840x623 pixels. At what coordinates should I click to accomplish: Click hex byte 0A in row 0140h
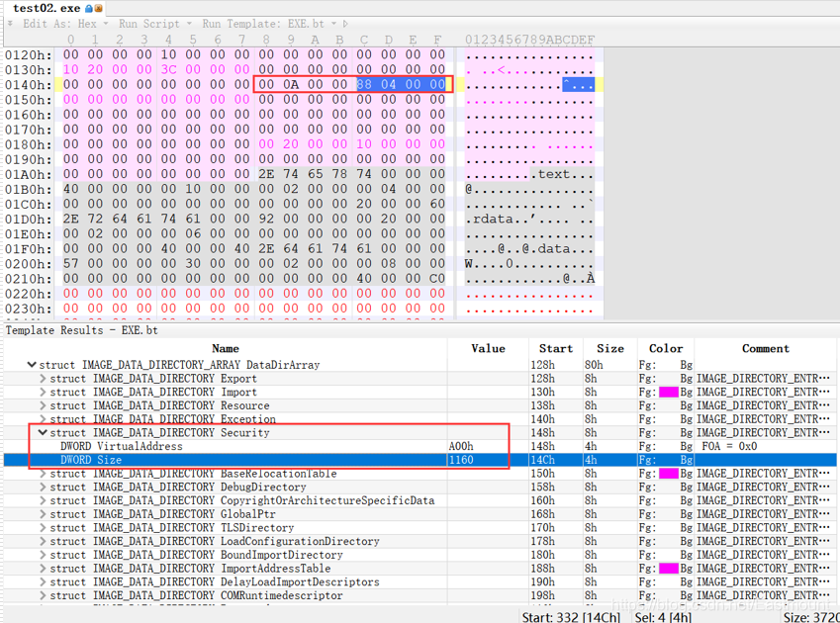point(291,85)
